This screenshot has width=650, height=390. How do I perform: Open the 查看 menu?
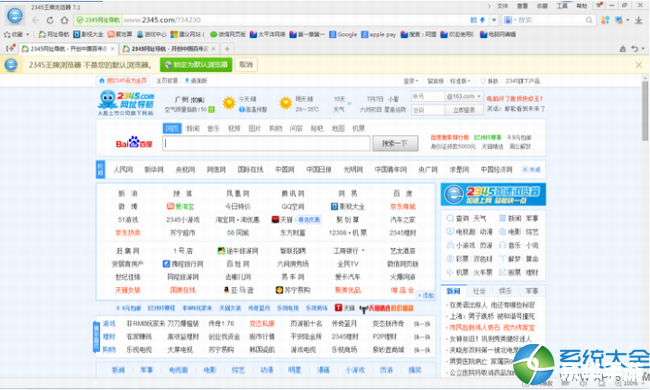point(522,6)
